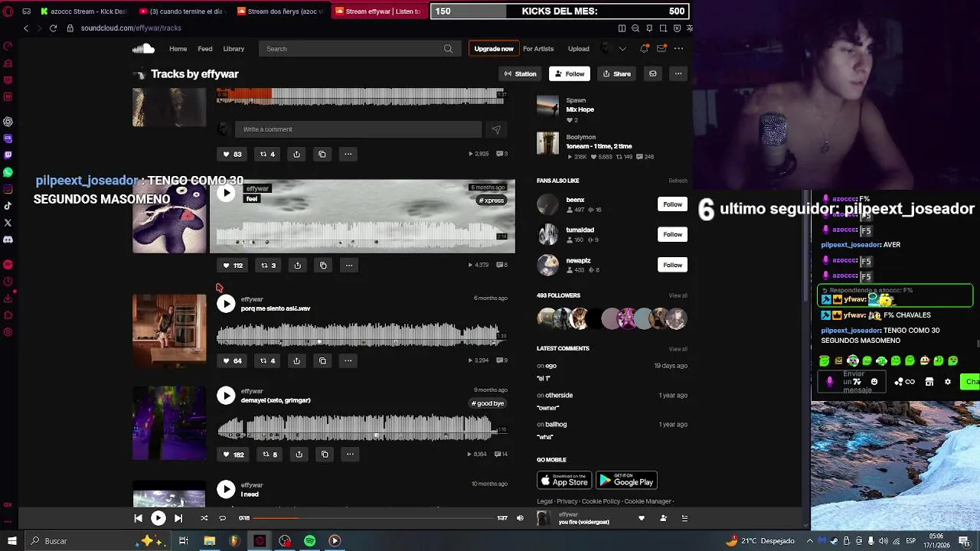980x551 pixels.
Task: Copy link of the feel track
Action: 323,266
